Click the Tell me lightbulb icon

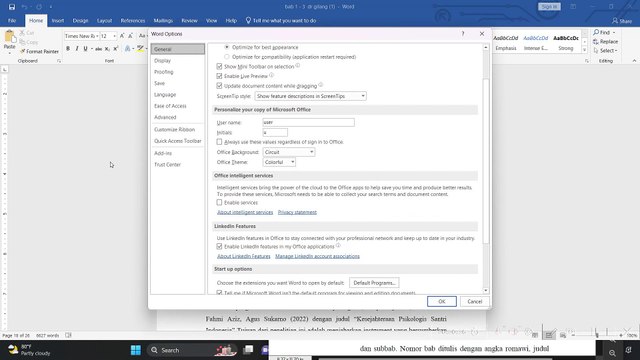(248, 20)
